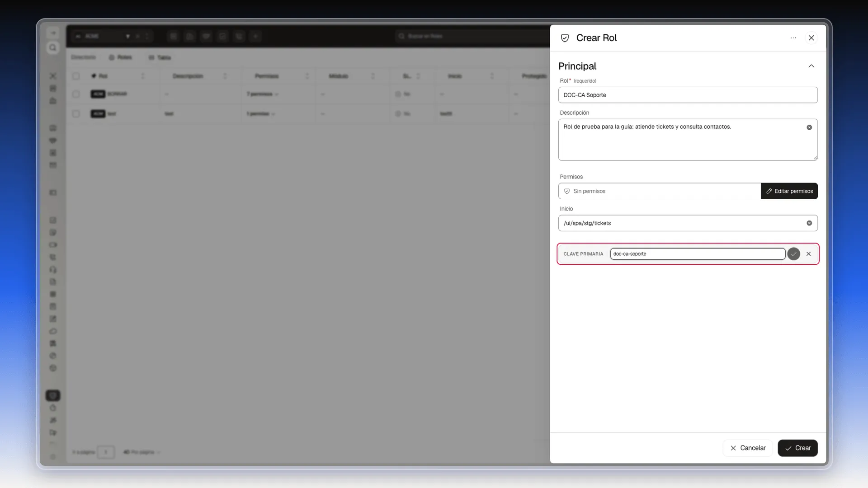The width and height of the screenshot is (868, 488).
Task: Create the role with the Crear button
Action: click(797, 448)
